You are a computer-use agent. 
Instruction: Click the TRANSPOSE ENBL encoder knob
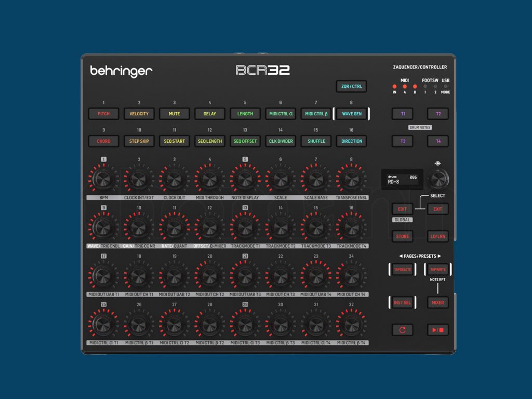point(351,179)
